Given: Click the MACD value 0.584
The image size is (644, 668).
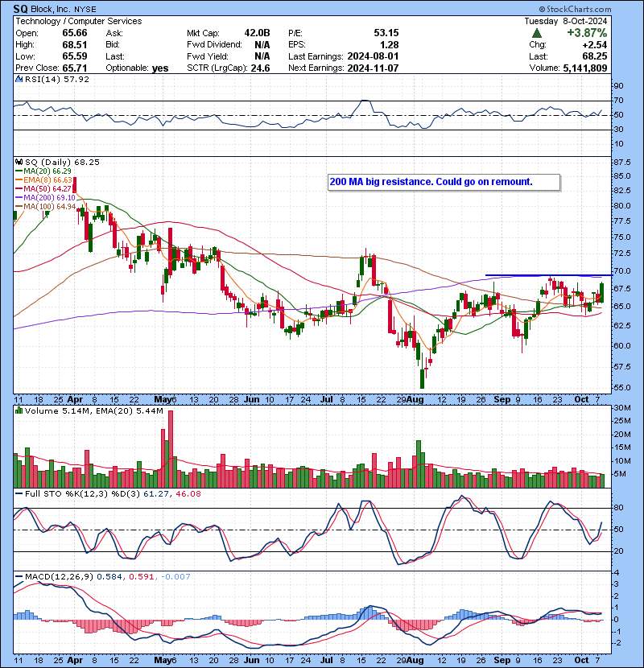Looking at the screenshot, I should 109,577.
